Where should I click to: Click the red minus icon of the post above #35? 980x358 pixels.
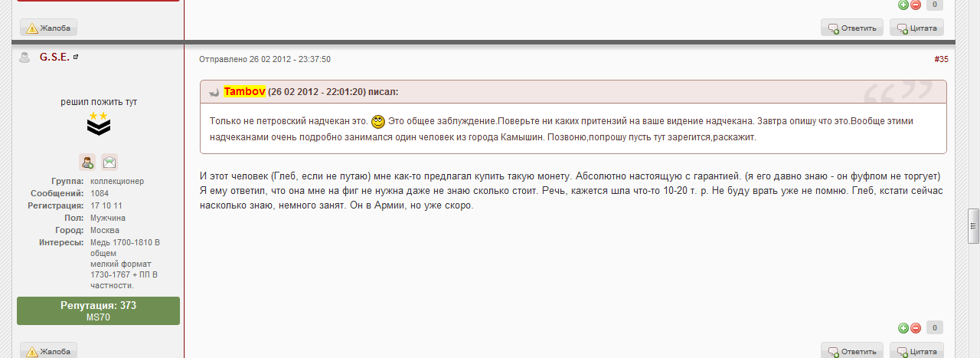click(915, 5)
